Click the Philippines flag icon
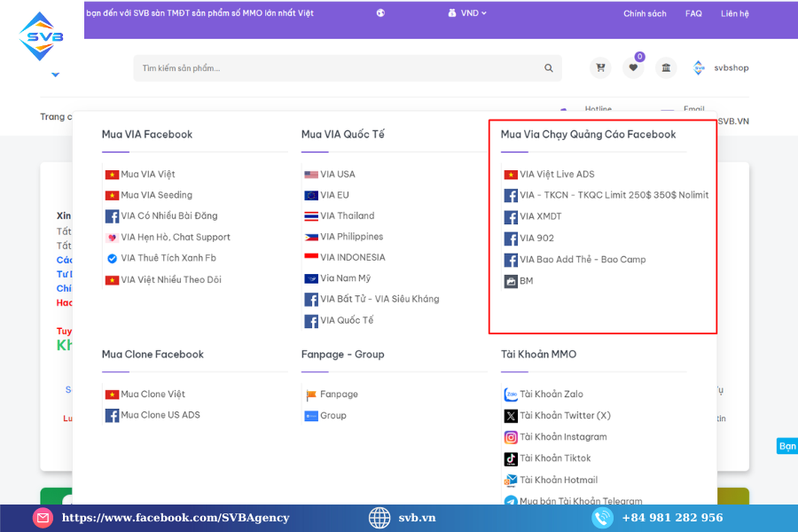This screenshot has width=798, height=532. point(311,238)
